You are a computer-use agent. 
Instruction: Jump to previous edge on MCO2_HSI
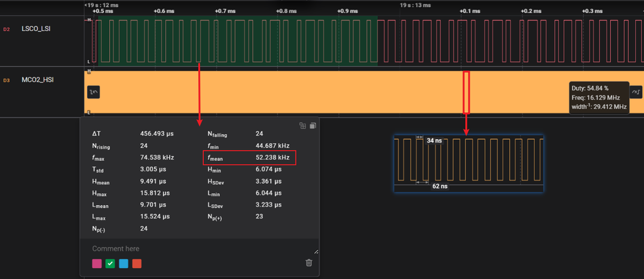94,93
